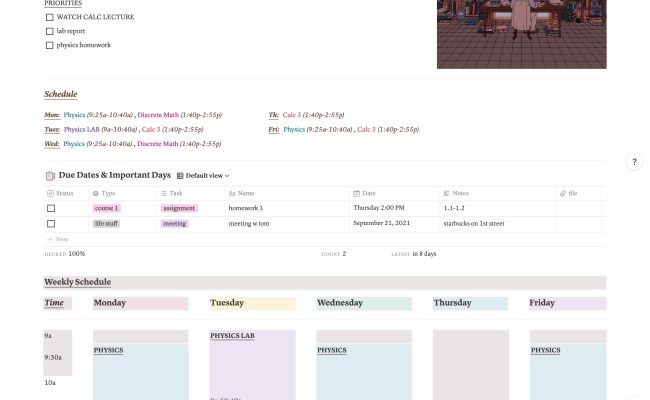Click the 10a time label

point(50,383)
